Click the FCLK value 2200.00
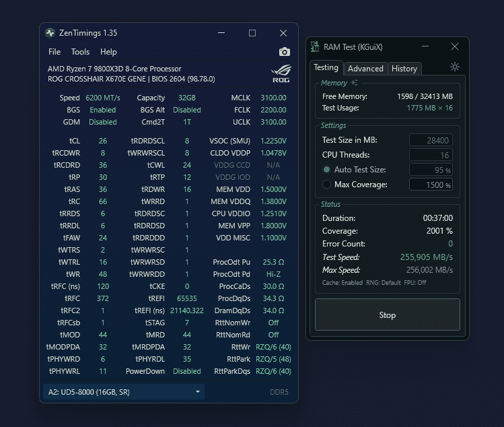Viewport: 504px width, 427px height. pyautogui.click(x=273, y=110)
